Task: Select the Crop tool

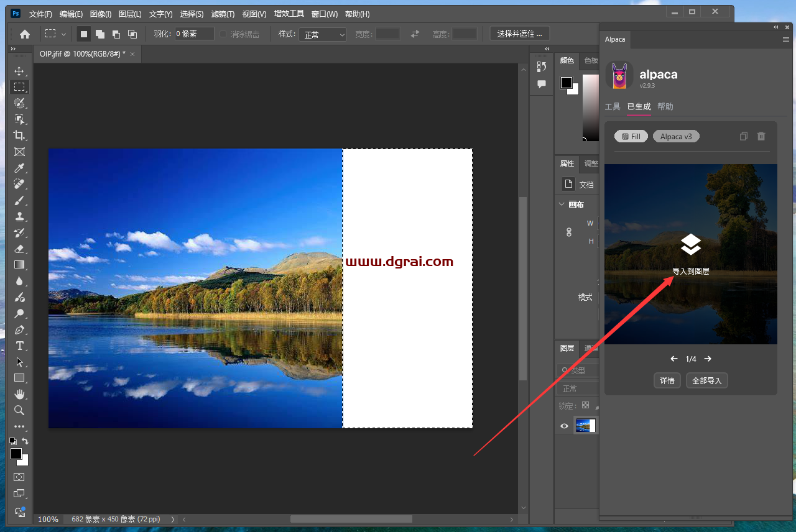Action: pyautogui.click(x=19, y=135)
